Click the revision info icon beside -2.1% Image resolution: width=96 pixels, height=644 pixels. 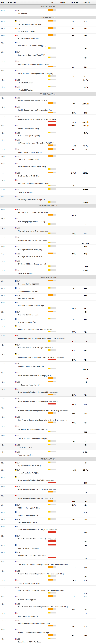point(88,126)
